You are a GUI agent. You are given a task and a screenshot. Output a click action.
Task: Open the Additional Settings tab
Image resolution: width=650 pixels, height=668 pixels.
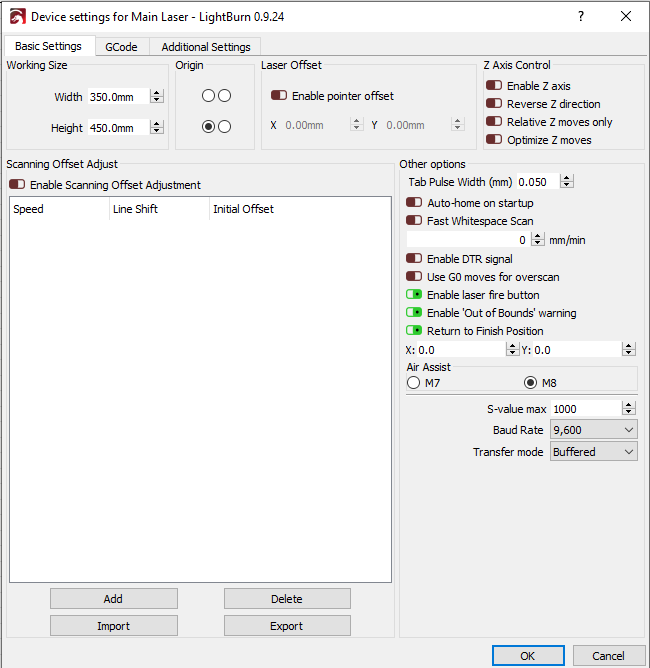tap(206, 46)
